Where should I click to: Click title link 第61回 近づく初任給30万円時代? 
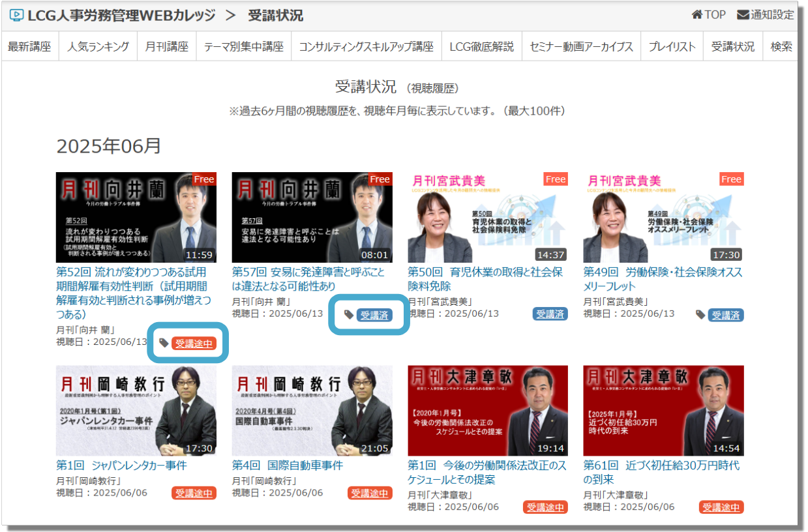pos(662,473)
